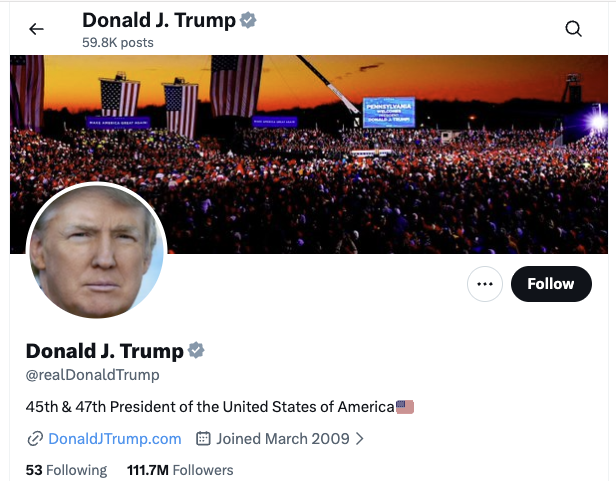616x481 pixels.
Task: Click the @realDonaldTrump handle
Action: click(92, 375)
